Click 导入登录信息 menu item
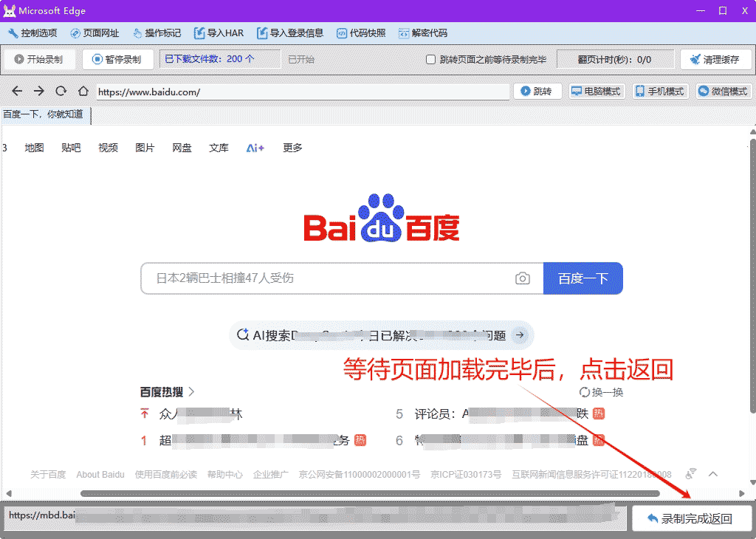 (x=290, y=33)
